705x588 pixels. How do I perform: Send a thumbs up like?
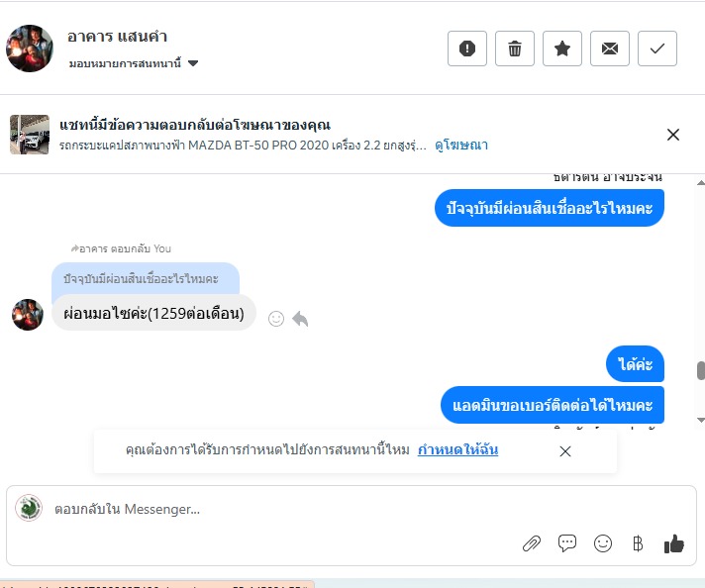(x=674, y=543)
